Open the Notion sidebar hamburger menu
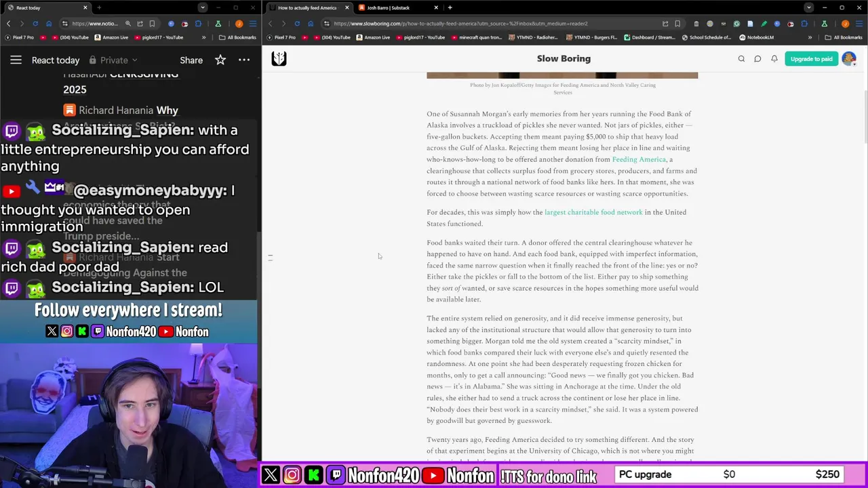868x488 pixels. pos(16,60)
